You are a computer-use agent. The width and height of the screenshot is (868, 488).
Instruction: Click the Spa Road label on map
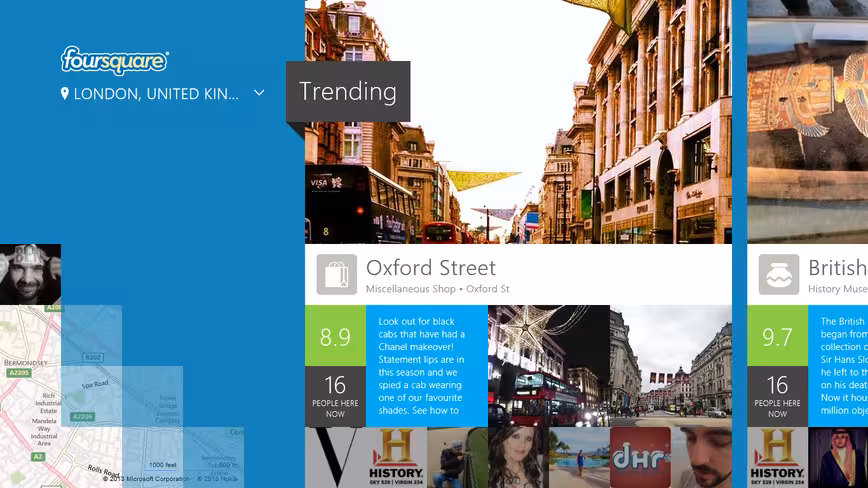[95, 384]
